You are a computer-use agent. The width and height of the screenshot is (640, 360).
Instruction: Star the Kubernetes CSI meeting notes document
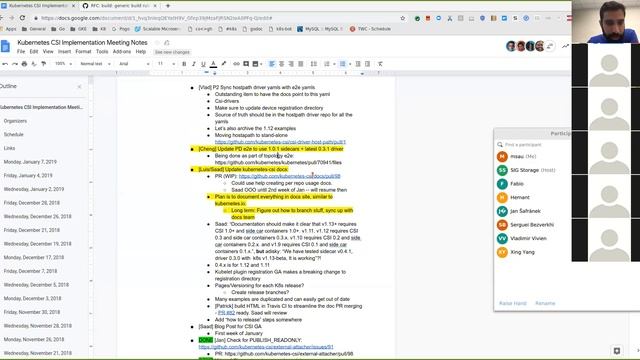157,42
